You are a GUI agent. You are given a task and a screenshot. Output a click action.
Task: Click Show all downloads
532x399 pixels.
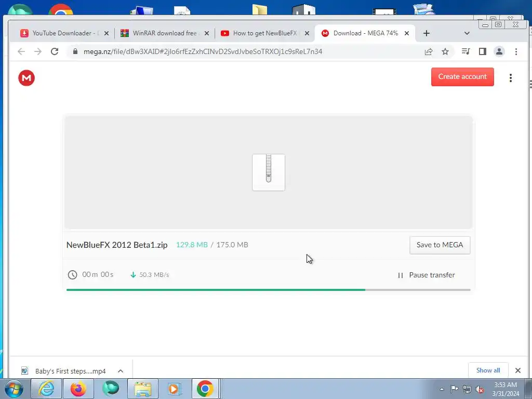click(488, 370)
